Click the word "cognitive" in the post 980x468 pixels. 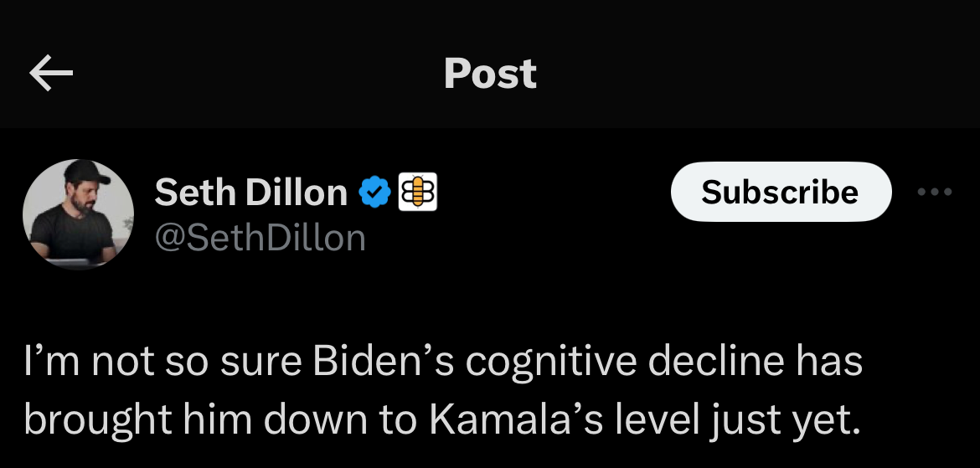pyautogui.click(x=549, y=362)
